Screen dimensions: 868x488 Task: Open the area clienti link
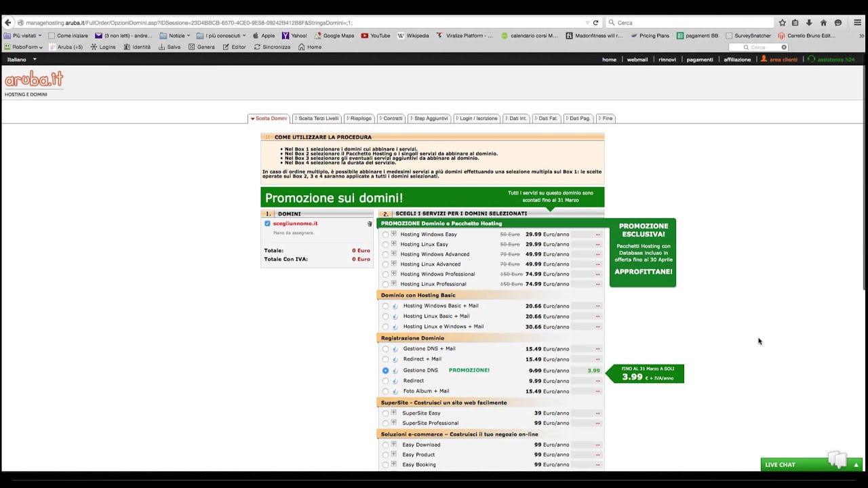point(779,60)
